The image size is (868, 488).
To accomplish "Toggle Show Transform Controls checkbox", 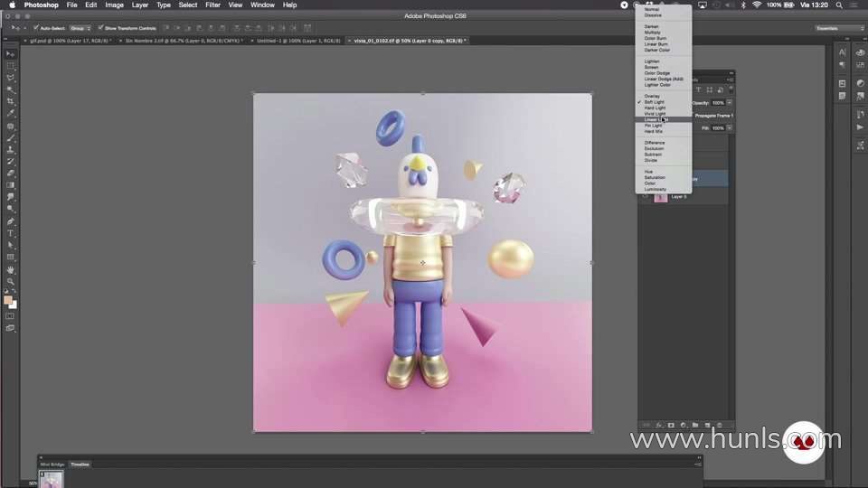I will [x=100, y=28].
